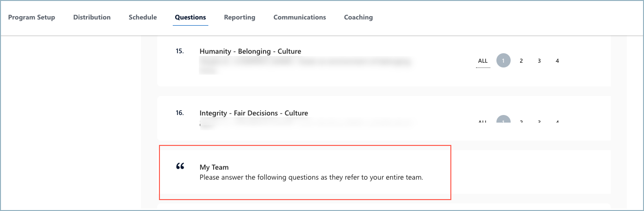Click the Humanity - Belonging - Culture question title
Image resolution: width=644 pixels, height=211 pixels.
coord(251,51)
